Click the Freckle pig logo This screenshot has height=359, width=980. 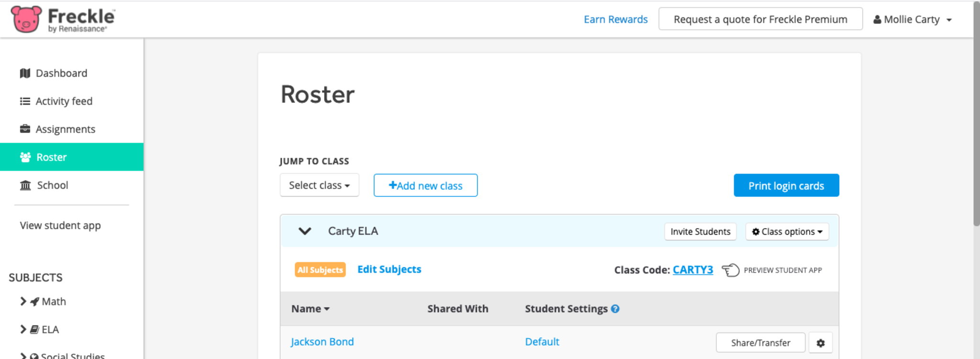[26, 19]
